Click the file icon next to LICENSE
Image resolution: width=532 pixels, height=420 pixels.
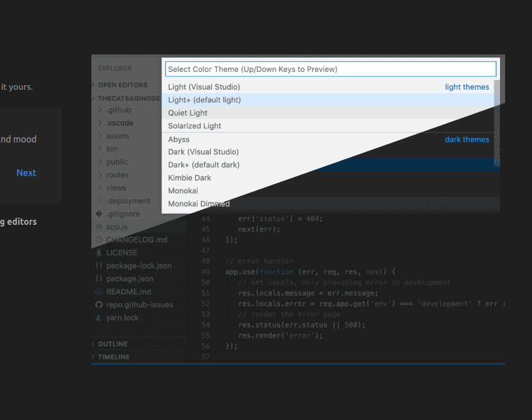(100, 252)
